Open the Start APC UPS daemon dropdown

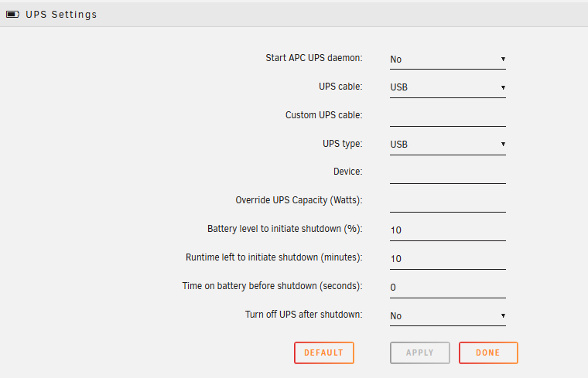pos(447,59)
